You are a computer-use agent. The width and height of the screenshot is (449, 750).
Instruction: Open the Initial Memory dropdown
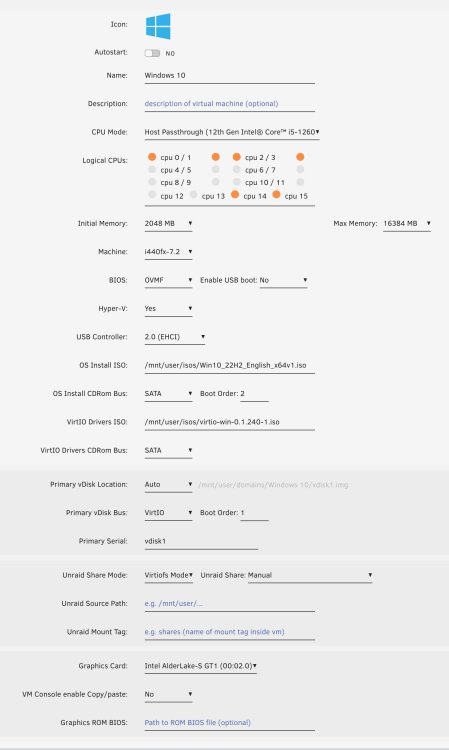(168, 223)
